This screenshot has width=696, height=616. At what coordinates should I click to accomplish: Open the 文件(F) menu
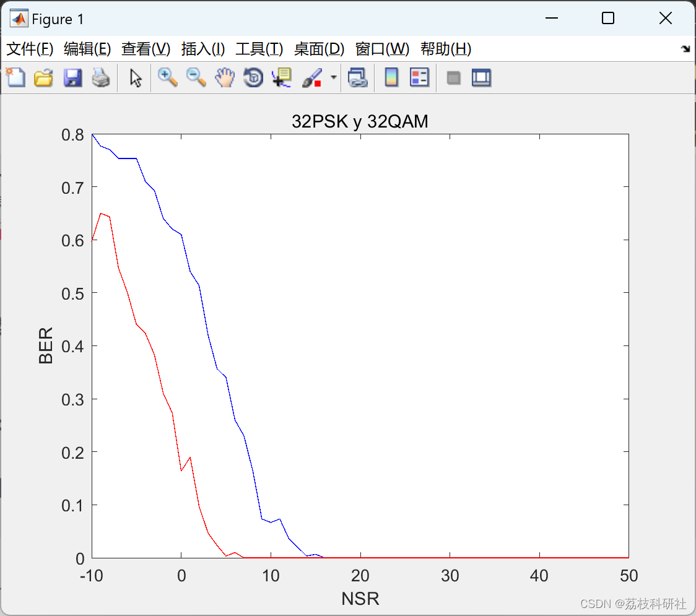29,49
